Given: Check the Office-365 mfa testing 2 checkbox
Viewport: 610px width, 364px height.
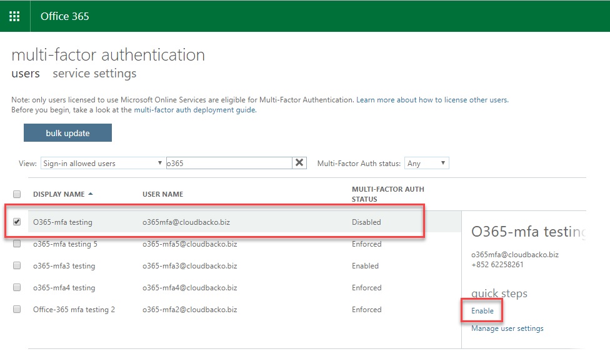Looking at the screenshot, I should coord(17,309).
